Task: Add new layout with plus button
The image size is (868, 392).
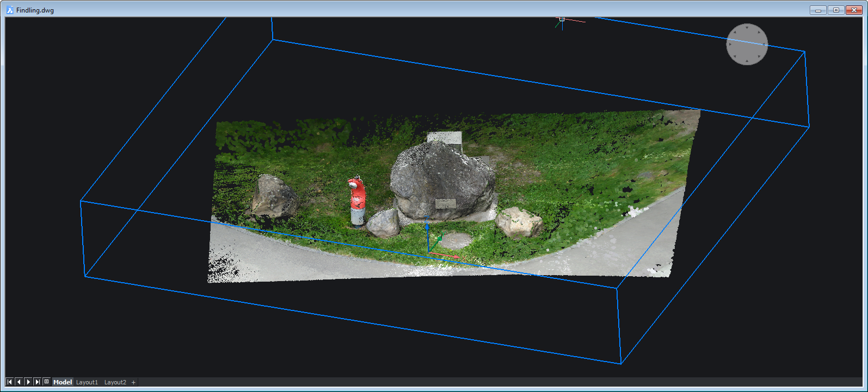Action: [x=133, y=382]
